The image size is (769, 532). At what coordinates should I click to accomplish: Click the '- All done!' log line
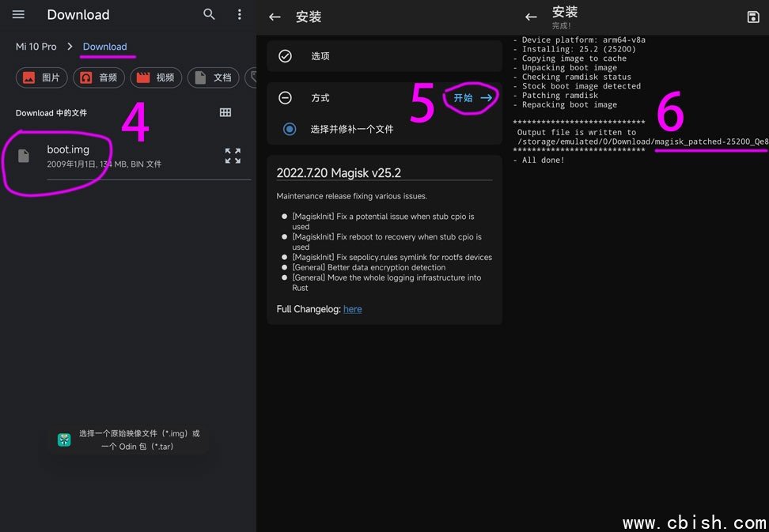click(539, 160)
